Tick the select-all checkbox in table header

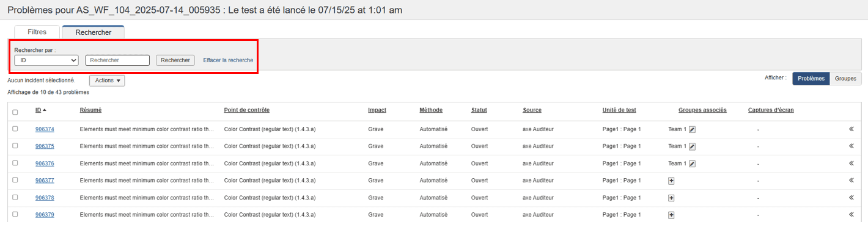15,112
